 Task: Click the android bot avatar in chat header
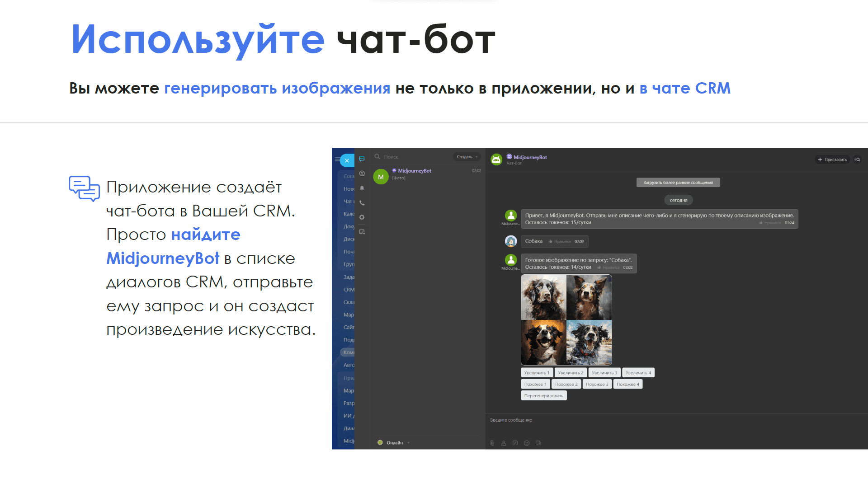(x=496, y=160)
